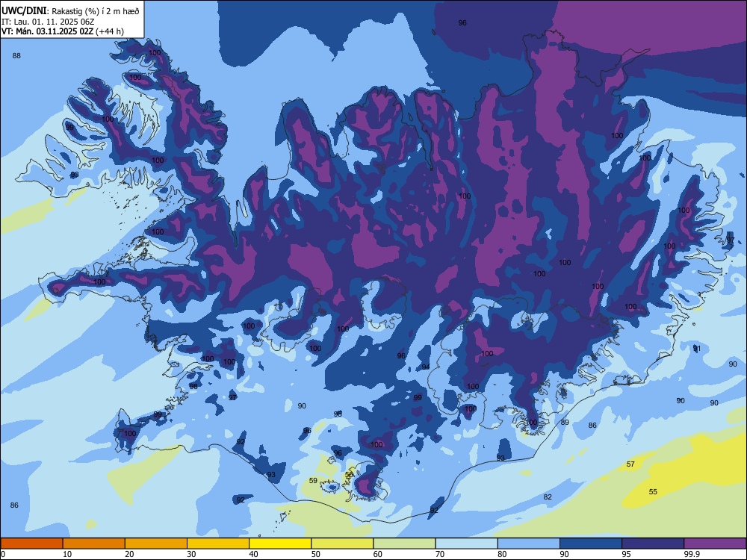Click the legend scale label '40'

(x=253, y=554)
